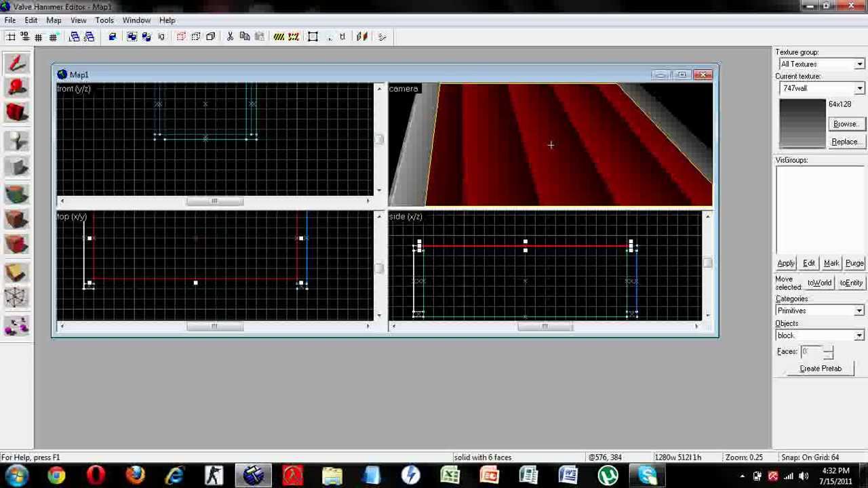Screen dimensions: 868x488
Task: Paste using the toolbar paste icon
Action: point(259,37)
